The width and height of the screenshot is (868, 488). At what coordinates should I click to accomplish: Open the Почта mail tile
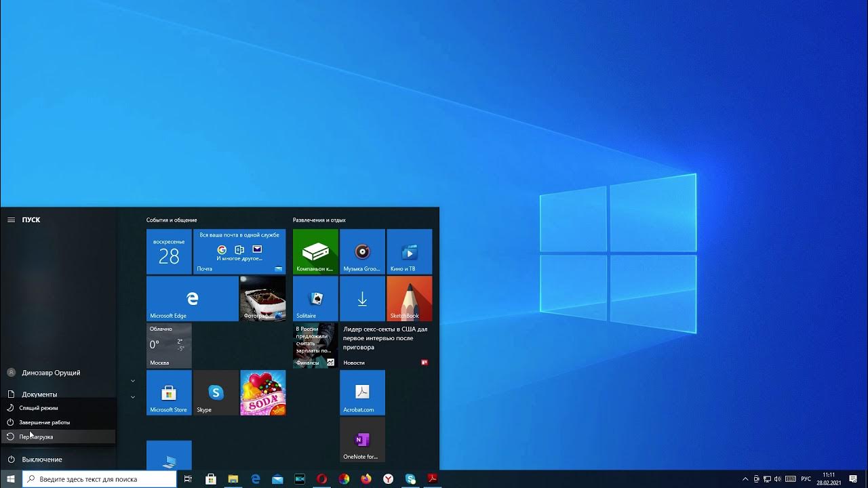(x=239, y=251)
